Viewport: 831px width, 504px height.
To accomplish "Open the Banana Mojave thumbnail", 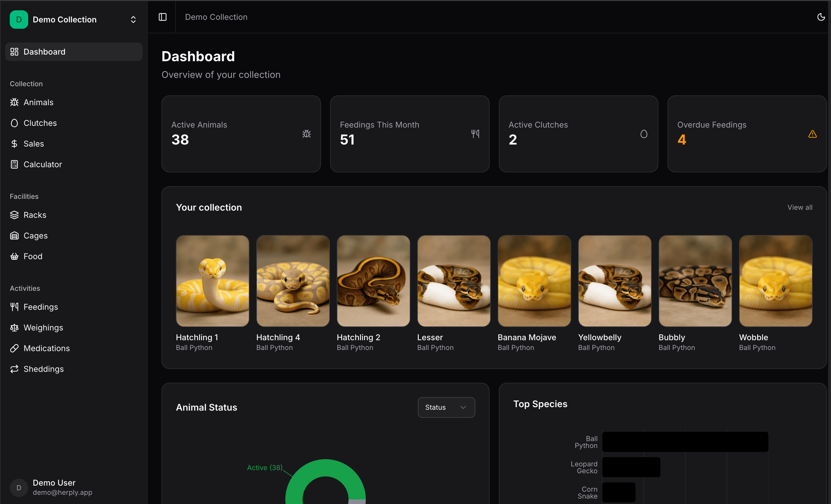I will 534,281.
